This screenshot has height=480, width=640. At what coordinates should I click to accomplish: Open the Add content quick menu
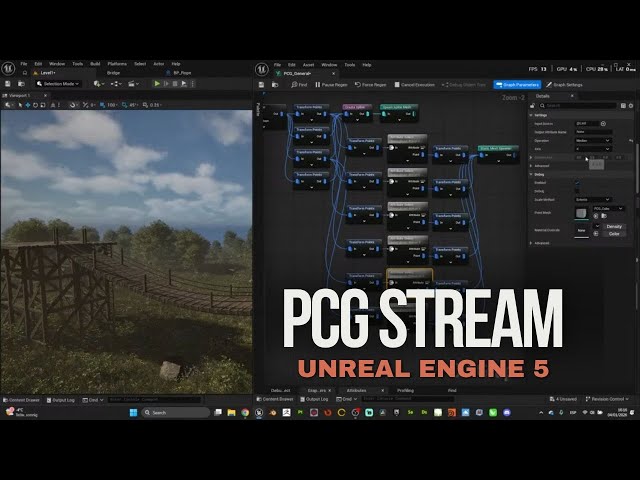[x=99, y=84]
